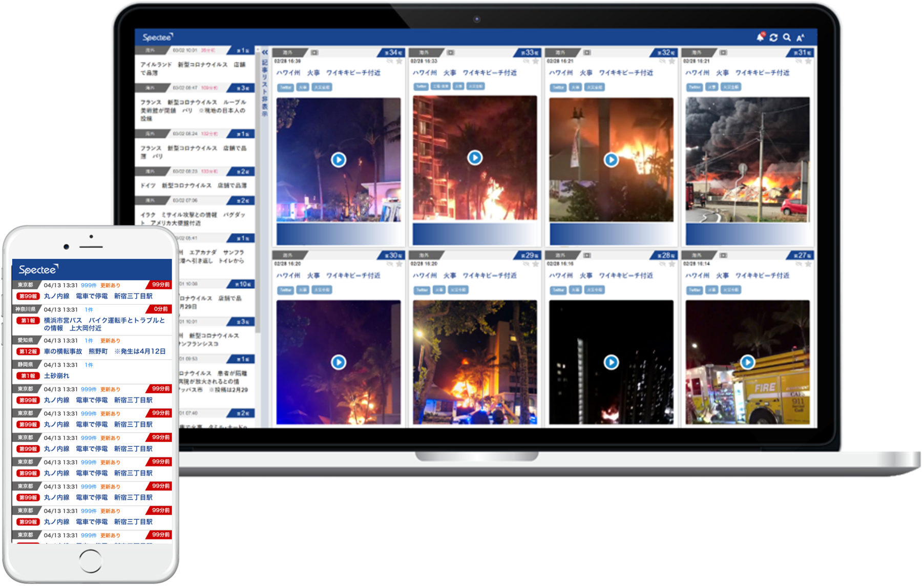Toggle the hide eye icon on report 31 card
924x588 pixels.
click(x=799, y=61)
